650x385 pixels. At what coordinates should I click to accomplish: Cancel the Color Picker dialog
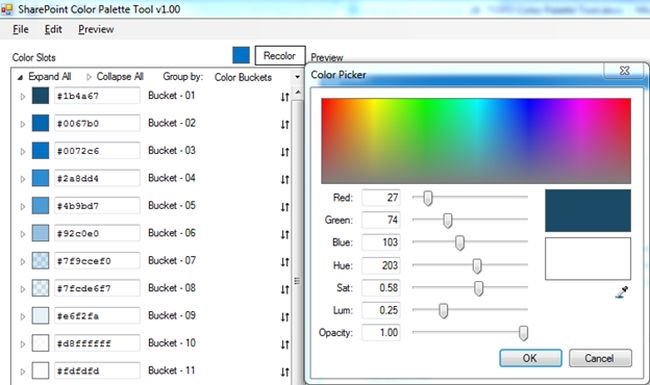coord(600,358)
